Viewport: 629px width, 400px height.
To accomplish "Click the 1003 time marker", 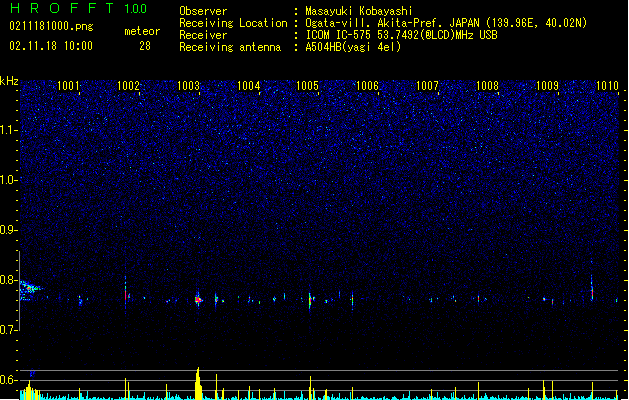I will [188, 86].
